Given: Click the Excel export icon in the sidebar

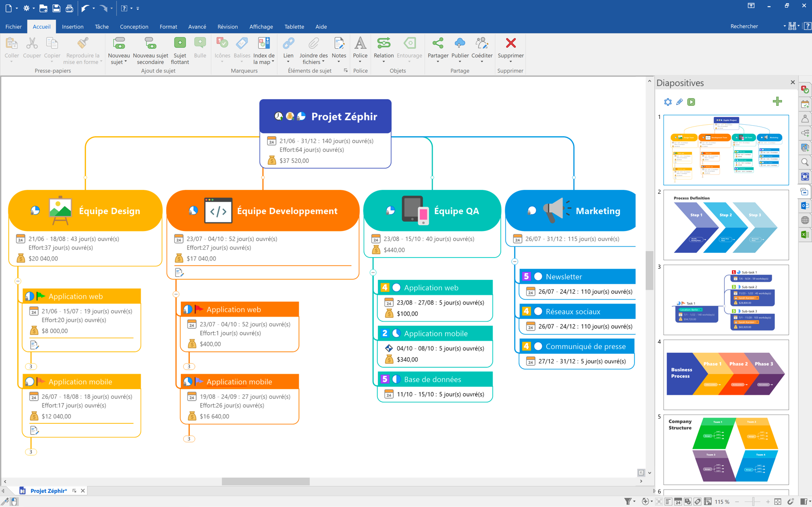Looking at the screenshot, I should (x=805, y=234).
